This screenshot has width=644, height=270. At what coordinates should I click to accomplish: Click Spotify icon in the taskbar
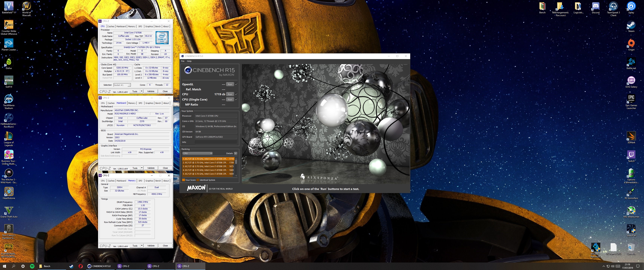(x=32, y=266)
